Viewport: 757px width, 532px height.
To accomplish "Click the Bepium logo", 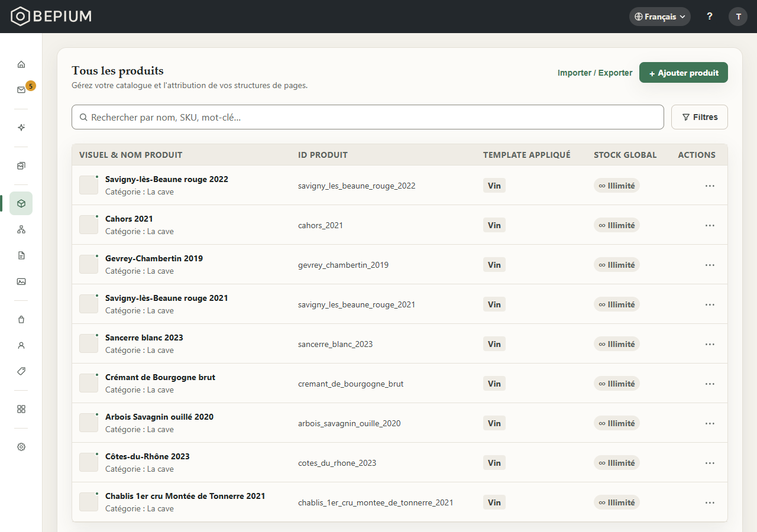I will 51,17.
